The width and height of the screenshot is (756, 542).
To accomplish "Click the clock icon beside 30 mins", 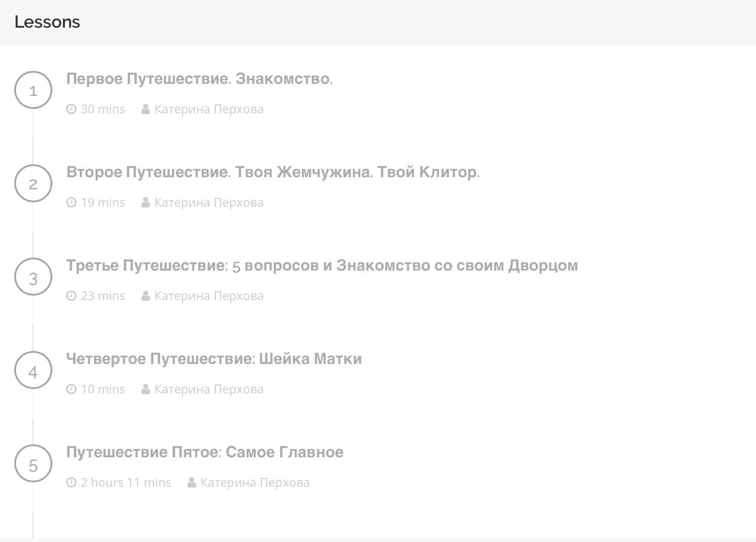I will pyautogui.click(x=71, y=109).
